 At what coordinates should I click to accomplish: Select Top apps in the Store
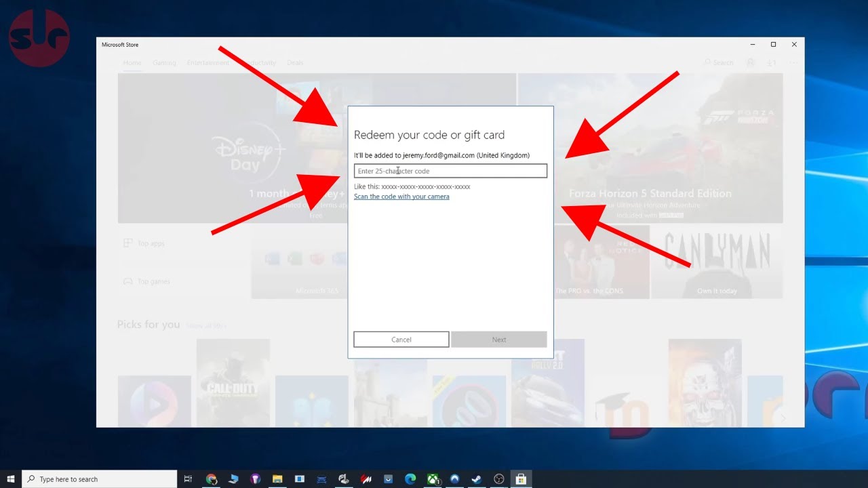[144, 243]
